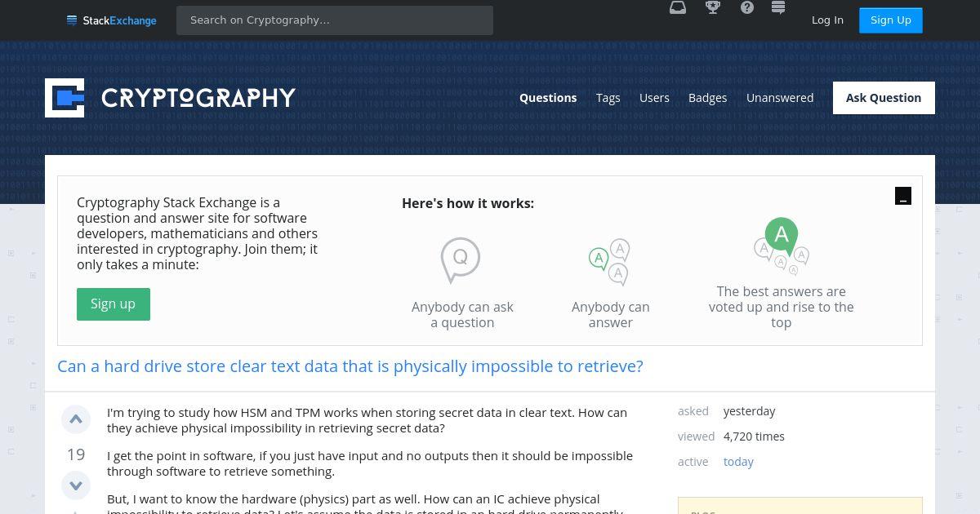
Task: Go to the Users tab
Action: click(x=654, y=98)
